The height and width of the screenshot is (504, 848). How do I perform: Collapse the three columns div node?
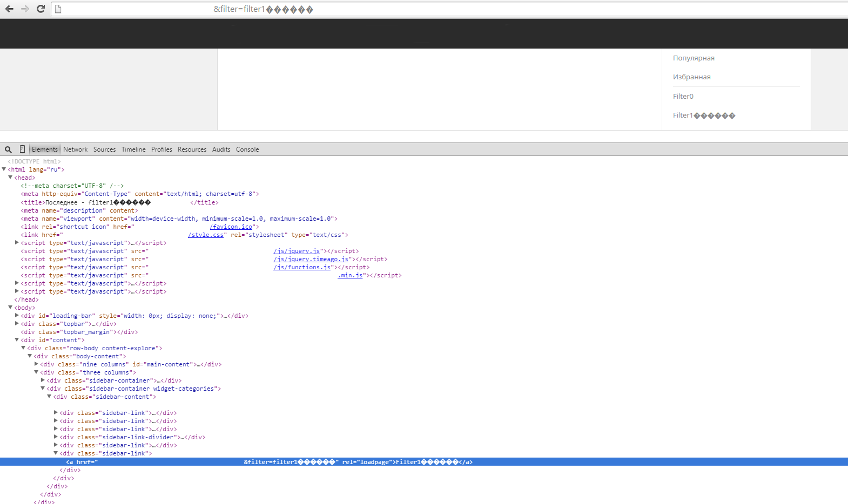(x=36, y=372)
